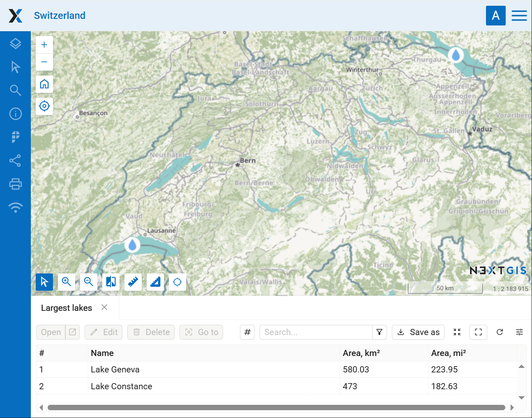Open the Print map panel
The height and width of the screenshot is (418, 532).
15,184
